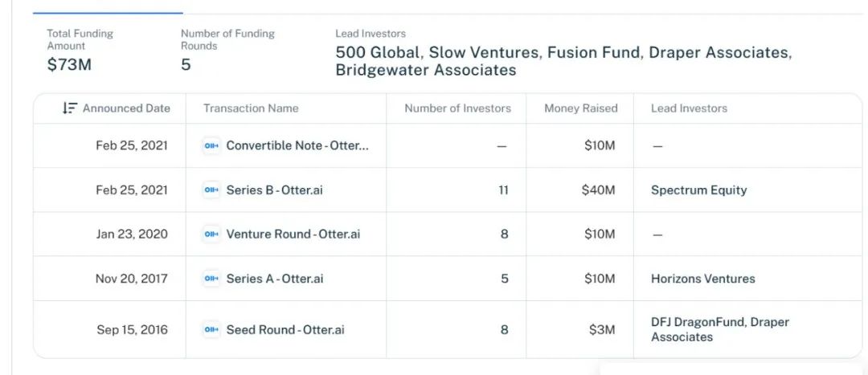
Task: Select the active tab with blue underline
Action: (x=108, y=8)
